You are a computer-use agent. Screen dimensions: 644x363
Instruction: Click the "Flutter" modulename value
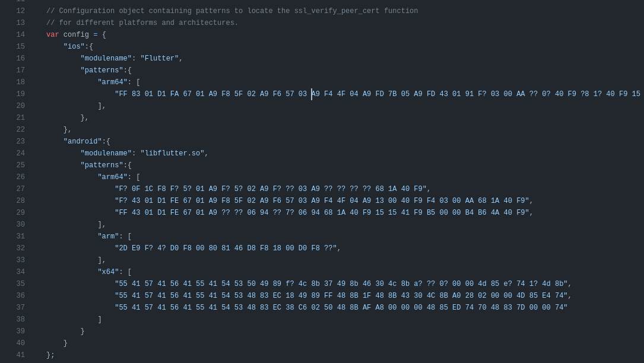coord(160,59)
